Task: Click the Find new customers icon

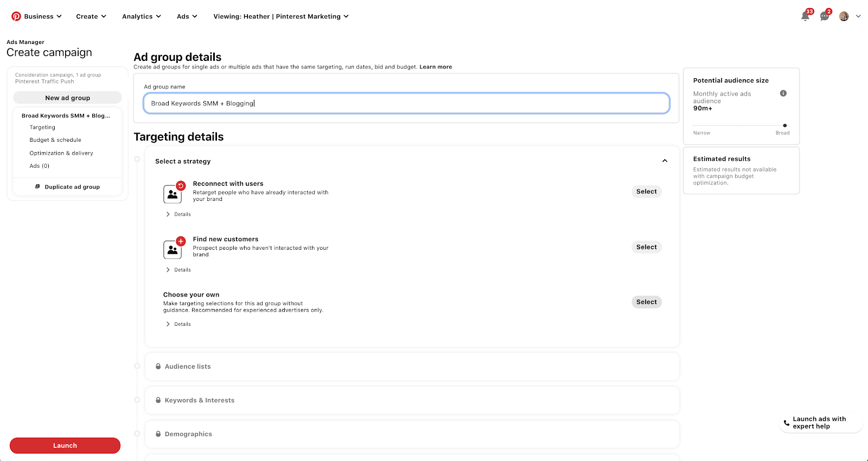Action: pos(173,249)
